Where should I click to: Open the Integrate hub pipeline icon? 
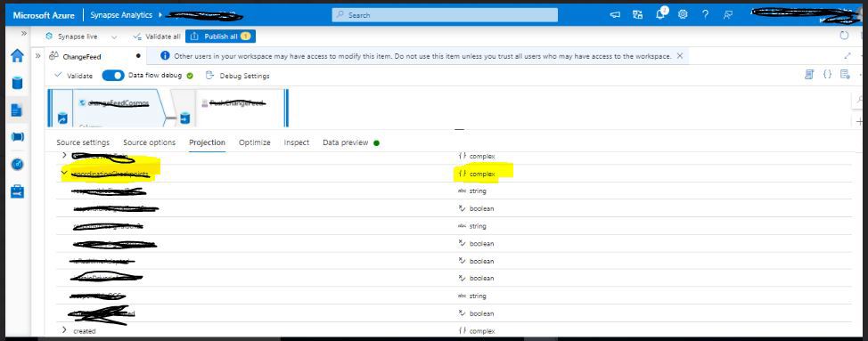(17, 136)
